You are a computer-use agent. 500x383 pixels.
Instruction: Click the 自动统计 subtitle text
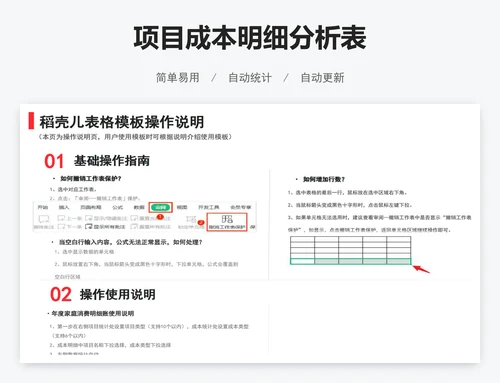click(x=250, y=78)
